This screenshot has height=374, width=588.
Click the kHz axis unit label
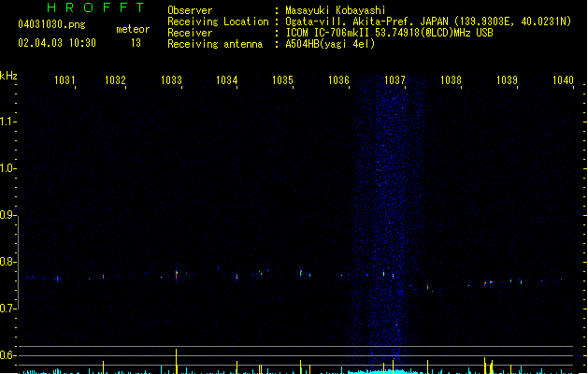pos(8,76)
